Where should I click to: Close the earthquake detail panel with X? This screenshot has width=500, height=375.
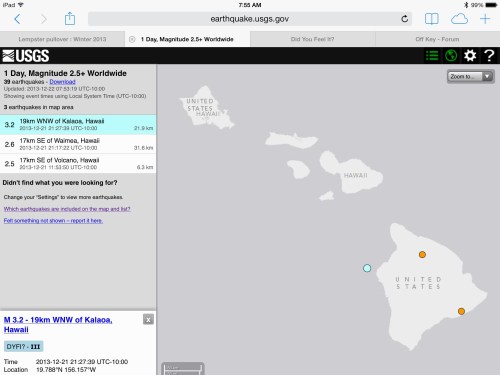click(148, 319)
